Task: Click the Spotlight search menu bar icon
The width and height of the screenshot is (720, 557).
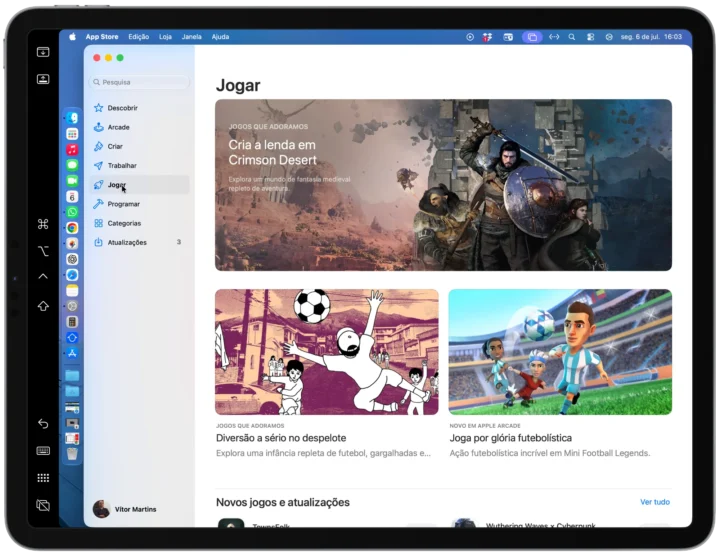Action: coord(572,37)
